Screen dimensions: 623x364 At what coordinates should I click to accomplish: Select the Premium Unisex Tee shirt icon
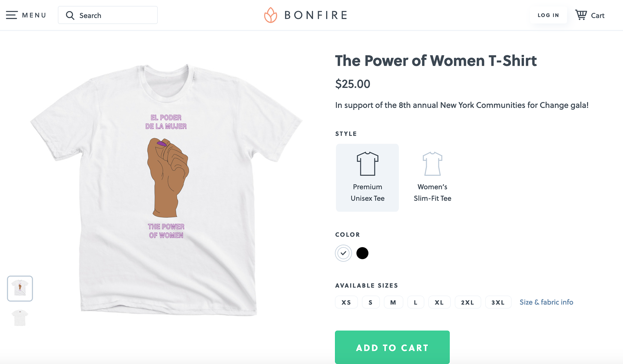point(367,164)
